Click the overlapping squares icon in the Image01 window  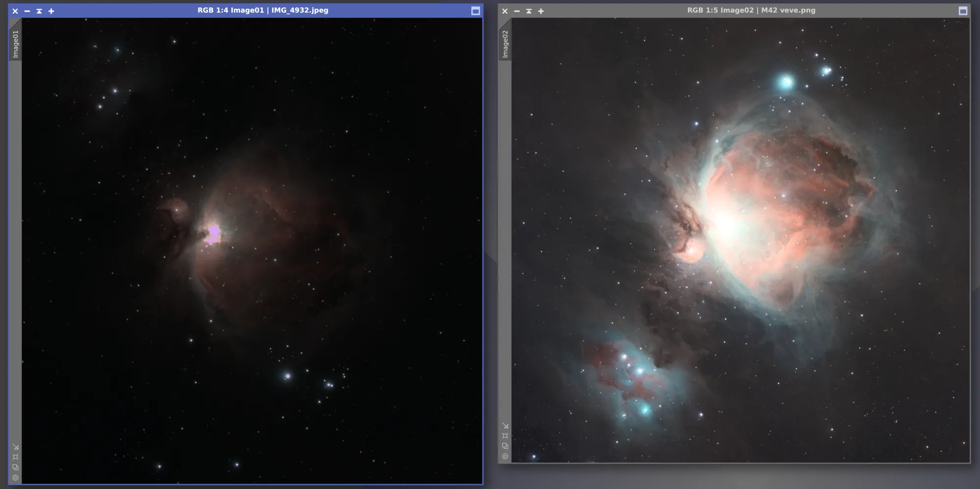(16, 467)
